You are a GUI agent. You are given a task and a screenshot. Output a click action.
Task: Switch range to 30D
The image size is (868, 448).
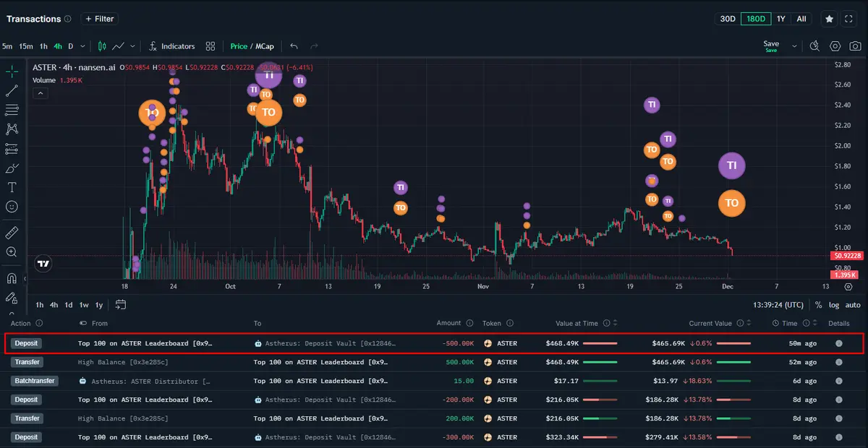tap(728, 19)
